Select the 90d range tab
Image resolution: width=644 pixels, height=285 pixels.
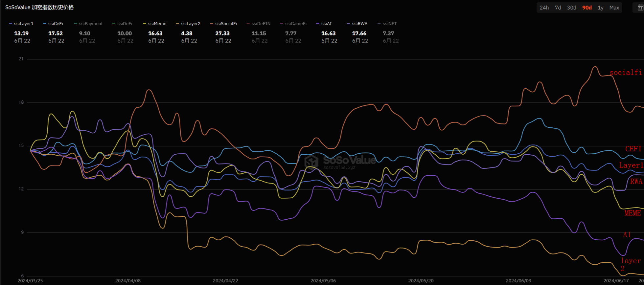587,8
